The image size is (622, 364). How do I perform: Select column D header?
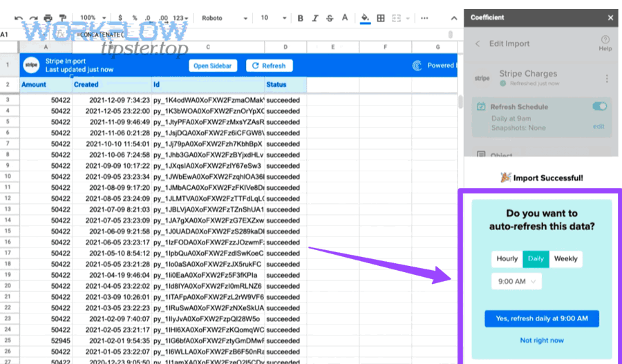click(285, 47)
